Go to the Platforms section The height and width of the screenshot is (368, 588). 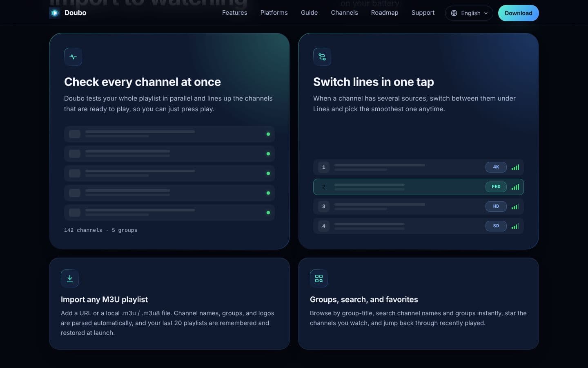[x=274, y=13]
